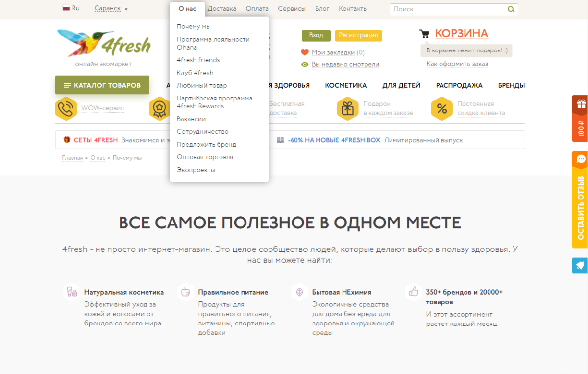Select Программа лояльности Ohana
The height and width of the screenshot is (374, 588).
pos(213,43)
